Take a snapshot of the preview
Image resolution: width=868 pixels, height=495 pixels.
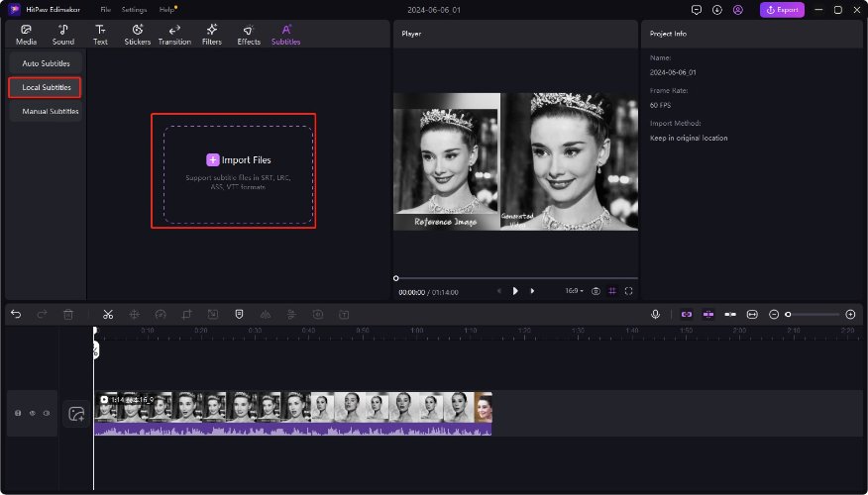click(x=596, y=291)
